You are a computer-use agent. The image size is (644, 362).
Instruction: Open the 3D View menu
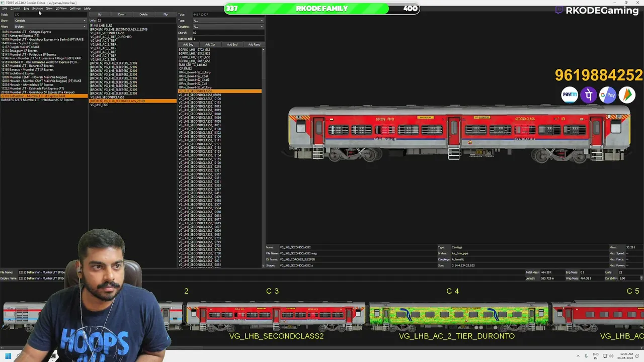[61, 9]
